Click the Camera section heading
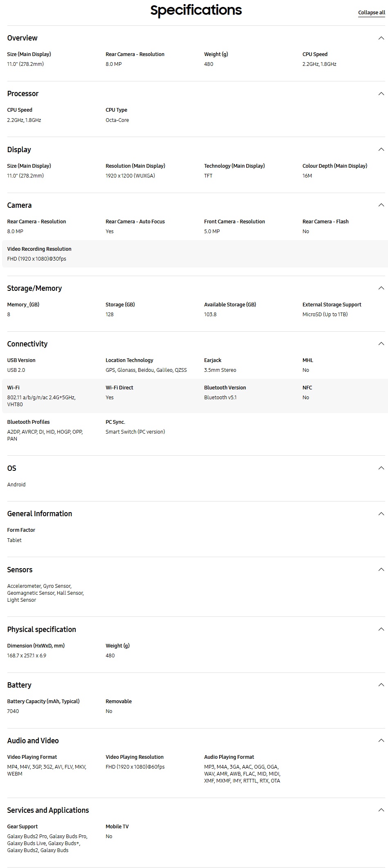 [x=19, y=205]
